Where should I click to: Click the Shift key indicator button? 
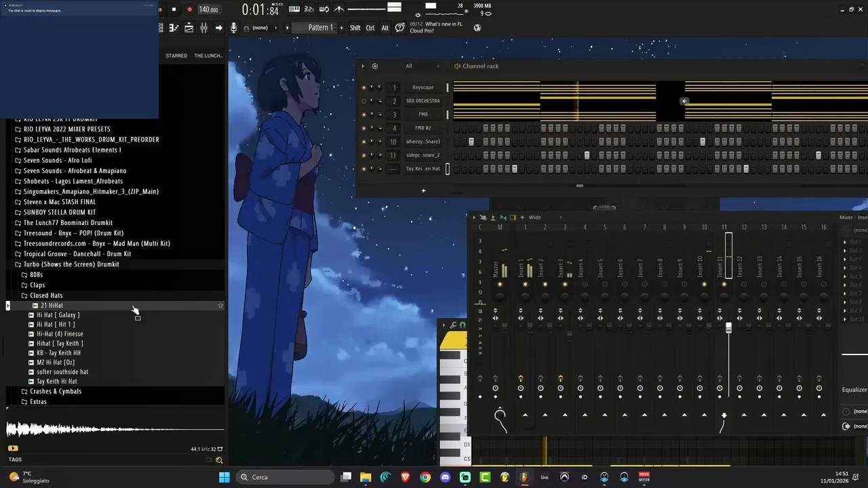tap(355, 28)
